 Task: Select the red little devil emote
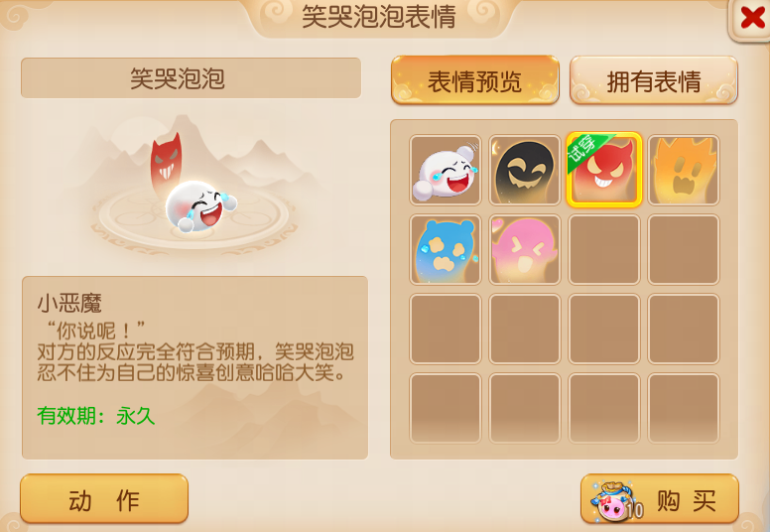604,170
